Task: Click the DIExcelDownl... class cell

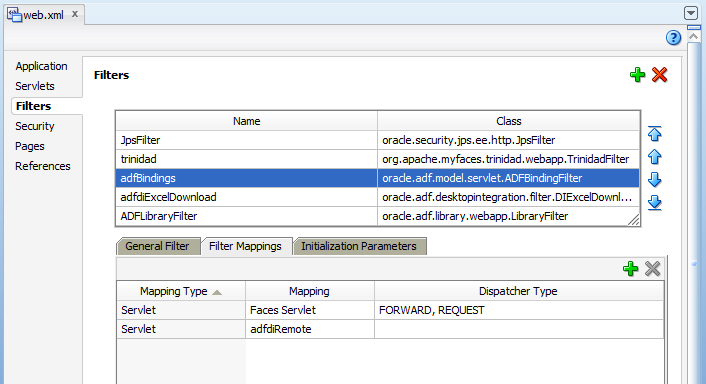Action: (508, 197)
